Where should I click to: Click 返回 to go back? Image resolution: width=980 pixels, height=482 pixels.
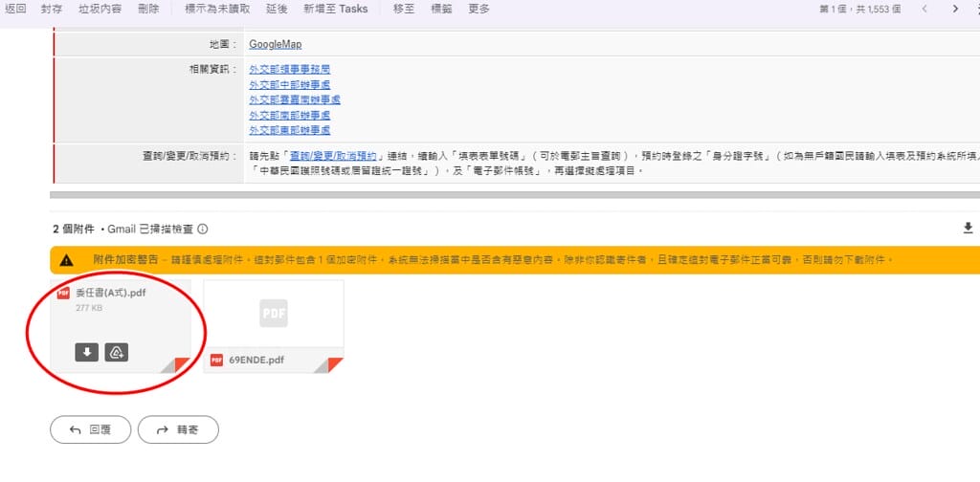pos(15,9)
